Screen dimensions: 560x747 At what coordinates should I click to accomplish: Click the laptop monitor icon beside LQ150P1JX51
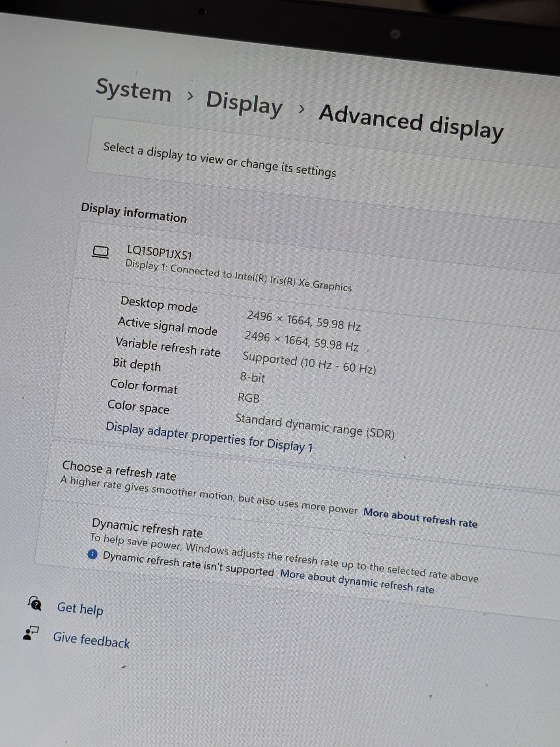click(x=100, y=252)
